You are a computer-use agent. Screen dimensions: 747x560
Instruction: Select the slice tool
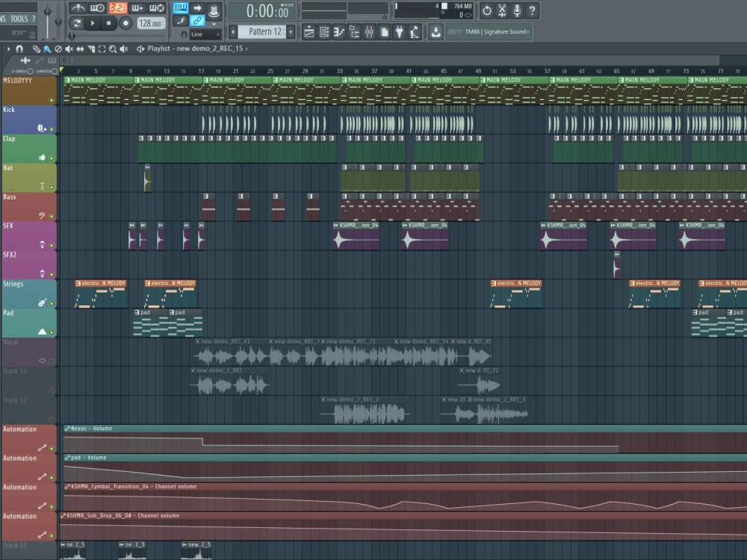point(91,49)
